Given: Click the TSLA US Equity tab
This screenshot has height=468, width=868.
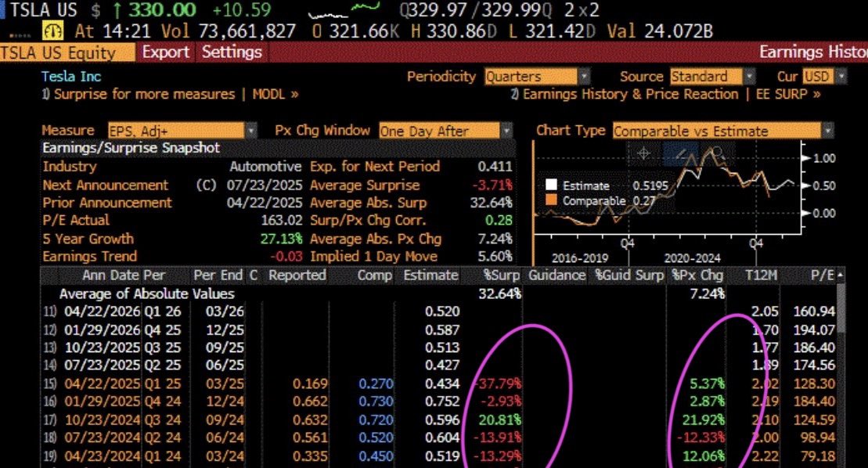Looking at the screenshot, I should point(67,52).
